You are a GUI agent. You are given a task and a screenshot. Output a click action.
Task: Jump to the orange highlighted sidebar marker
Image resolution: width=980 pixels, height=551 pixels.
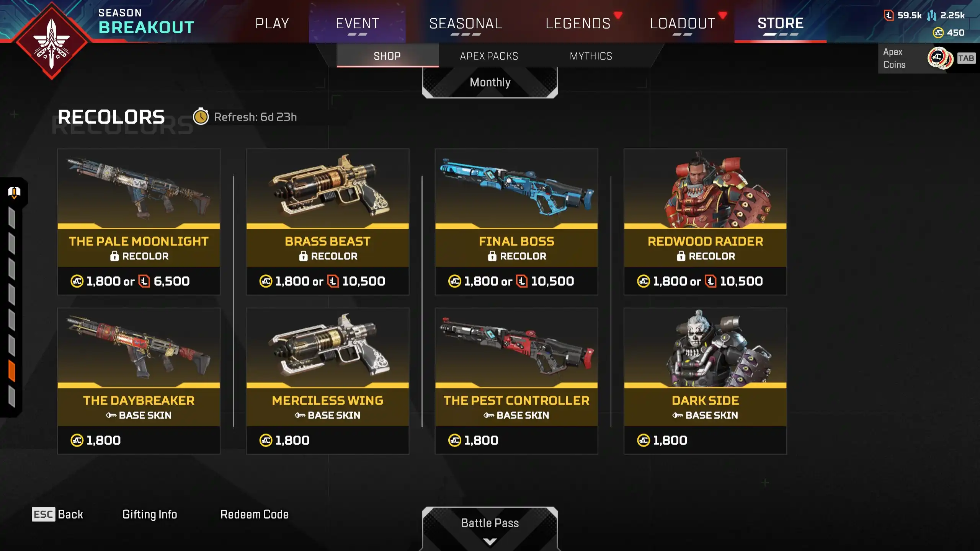(x=12, y=371)
